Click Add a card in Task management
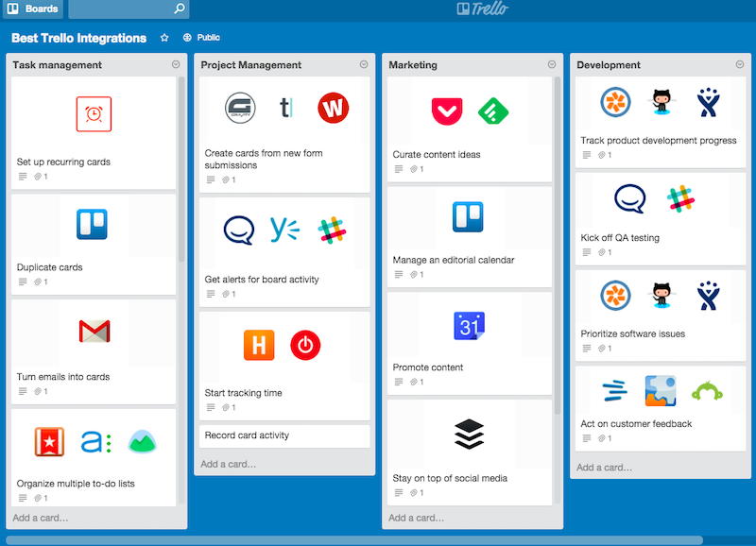The height and width of the screenshot is (546, 756). [41, 518]
